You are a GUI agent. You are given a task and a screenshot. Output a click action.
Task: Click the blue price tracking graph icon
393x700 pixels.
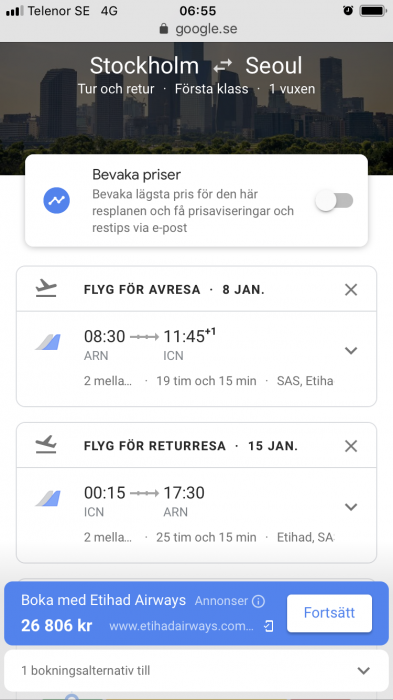(x=57, y=200)
